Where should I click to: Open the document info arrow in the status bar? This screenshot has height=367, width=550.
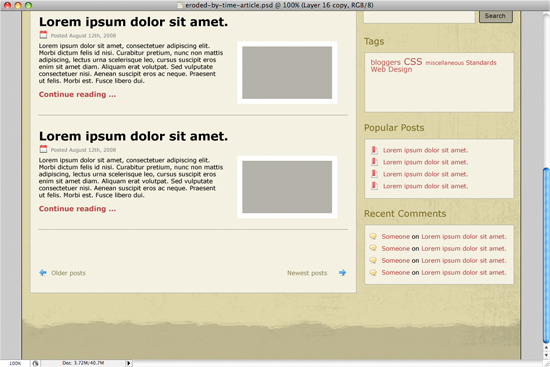129,363
